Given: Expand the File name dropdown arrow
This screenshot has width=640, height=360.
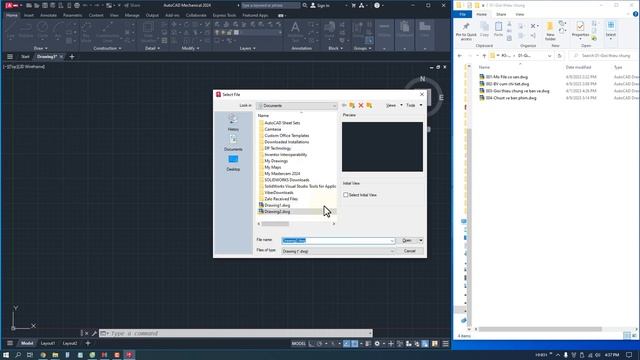Looking at the screenshot, I should click(x=392, y=241).
